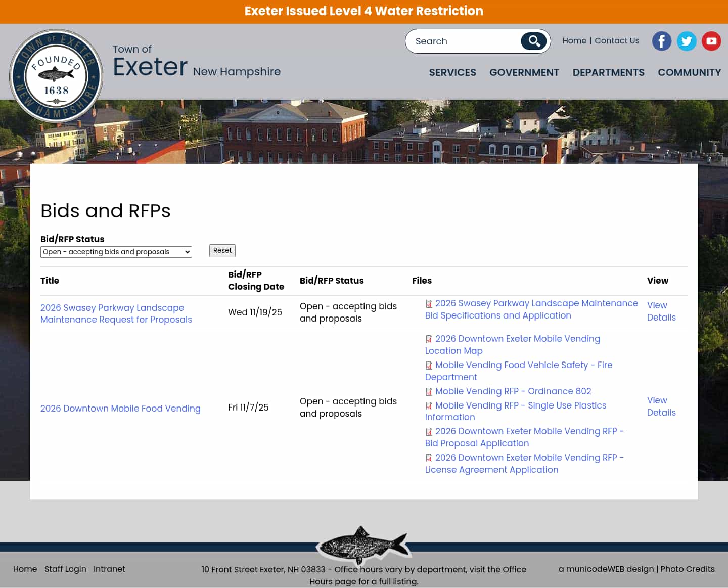Open the Mobile Vending RFP Ordinance 802 link

coord(513,391)
